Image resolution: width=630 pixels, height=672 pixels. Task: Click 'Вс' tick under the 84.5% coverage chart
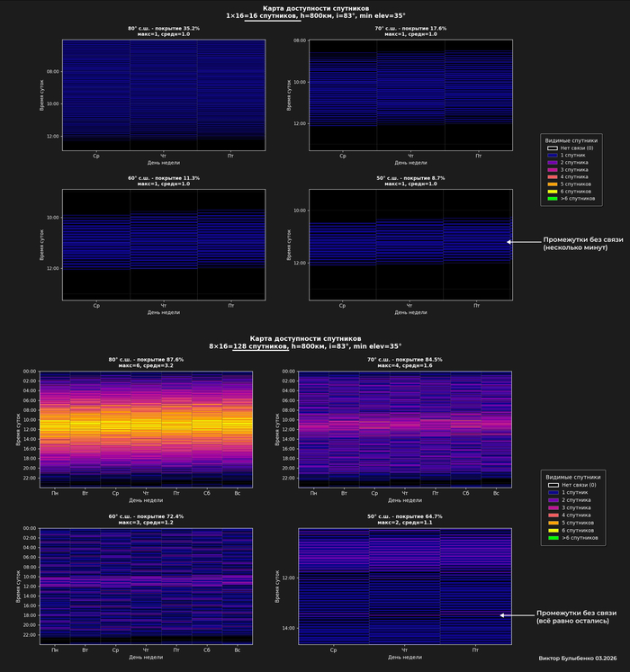pos(496,493)
